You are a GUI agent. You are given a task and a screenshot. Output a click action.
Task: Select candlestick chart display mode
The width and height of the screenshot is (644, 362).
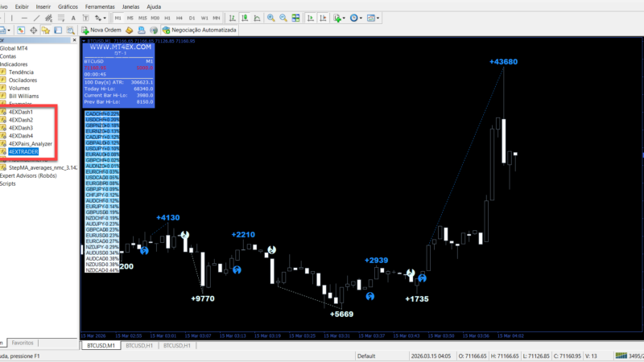pyautogui.click(x=245, y=18)
